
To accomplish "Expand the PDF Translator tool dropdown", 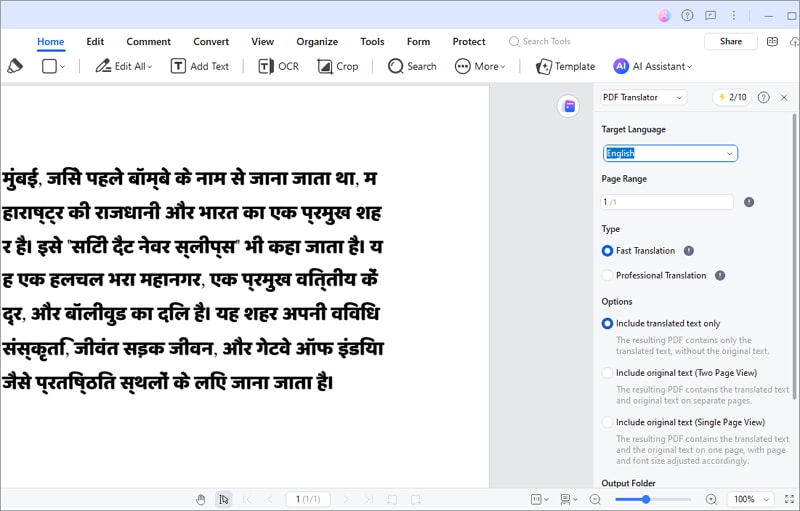I will (x=643, y=97).
